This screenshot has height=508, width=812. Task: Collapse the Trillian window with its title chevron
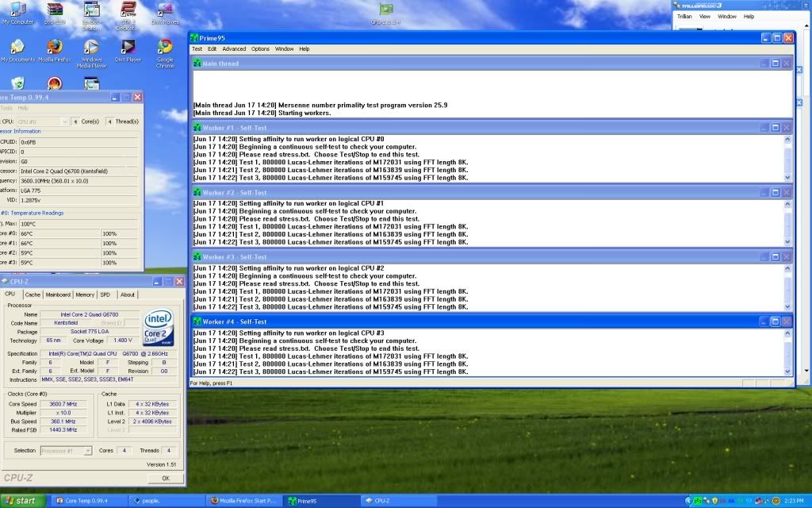[x=805, y=6]
